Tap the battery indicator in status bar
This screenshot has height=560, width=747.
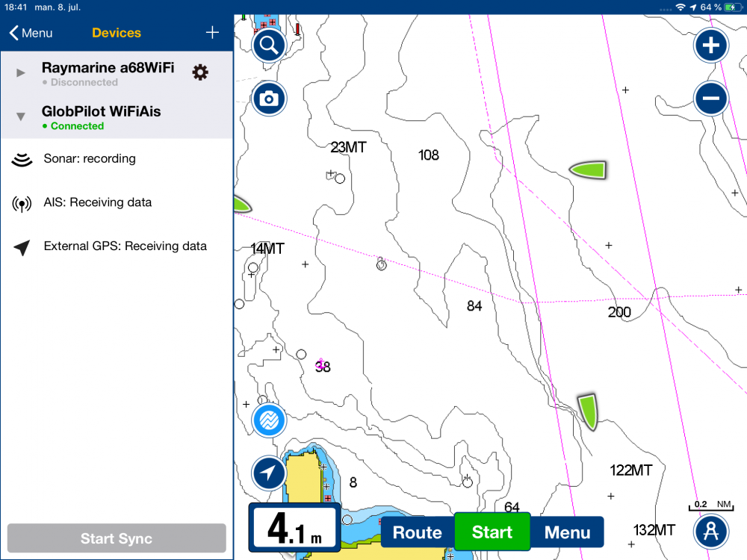pyautogui.click(x=733, y=7)
